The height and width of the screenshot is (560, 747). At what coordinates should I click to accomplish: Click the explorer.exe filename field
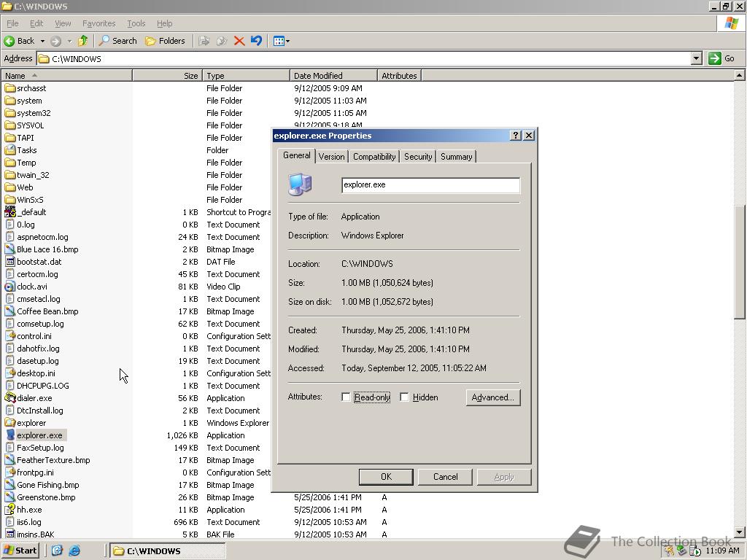pyautogui.click(x=430, y=185)
